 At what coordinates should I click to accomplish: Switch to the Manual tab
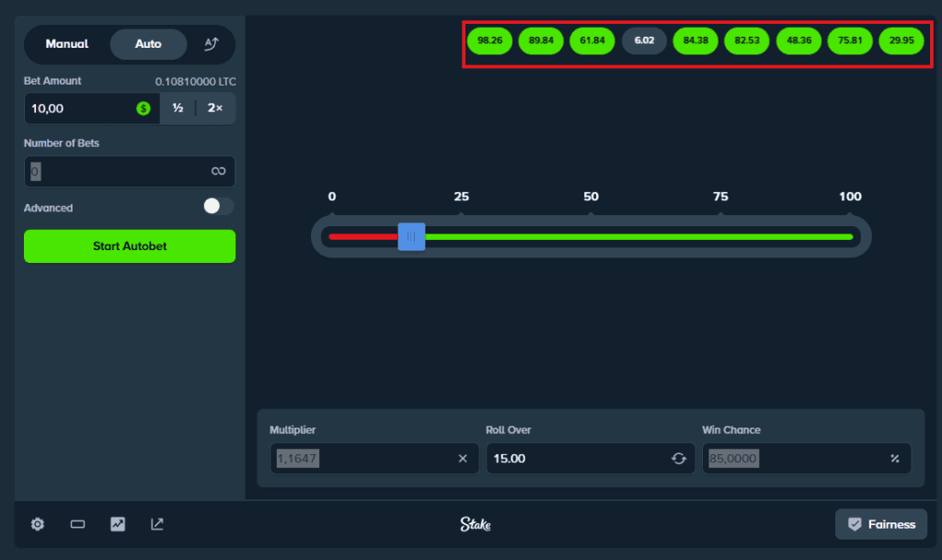67,44
